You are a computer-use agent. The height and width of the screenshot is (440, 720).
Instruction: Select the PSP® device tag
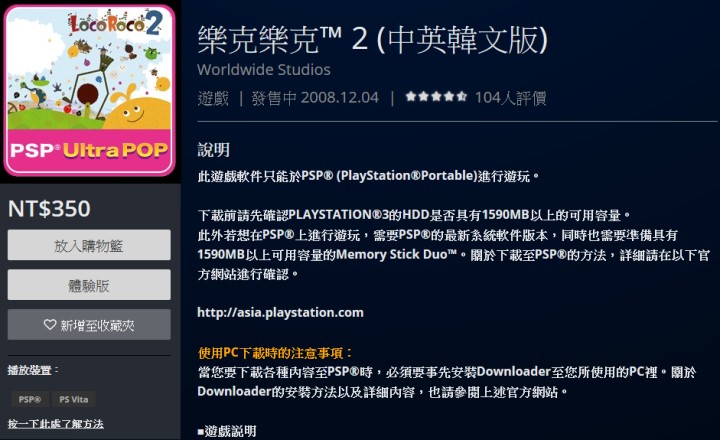[30, 399]
